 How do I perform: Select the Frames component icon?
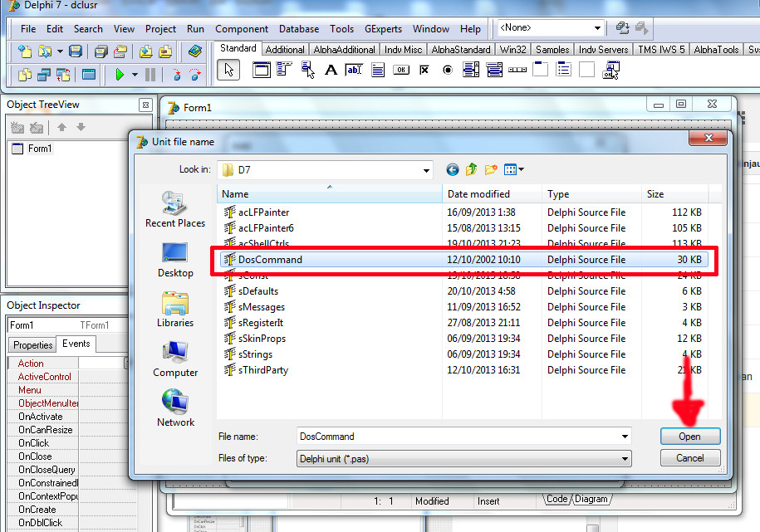coord(262,71)
